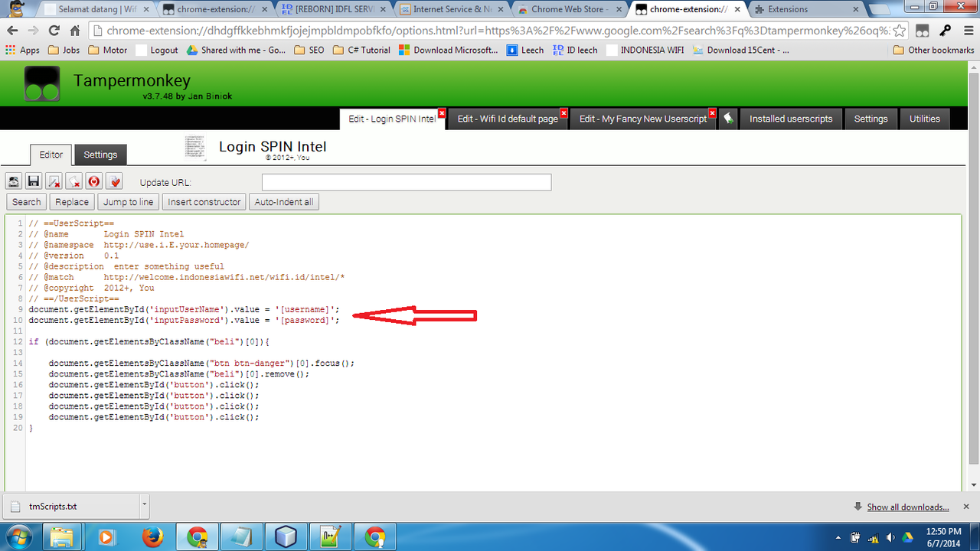Open the Windows Start button

coord(18,536)
